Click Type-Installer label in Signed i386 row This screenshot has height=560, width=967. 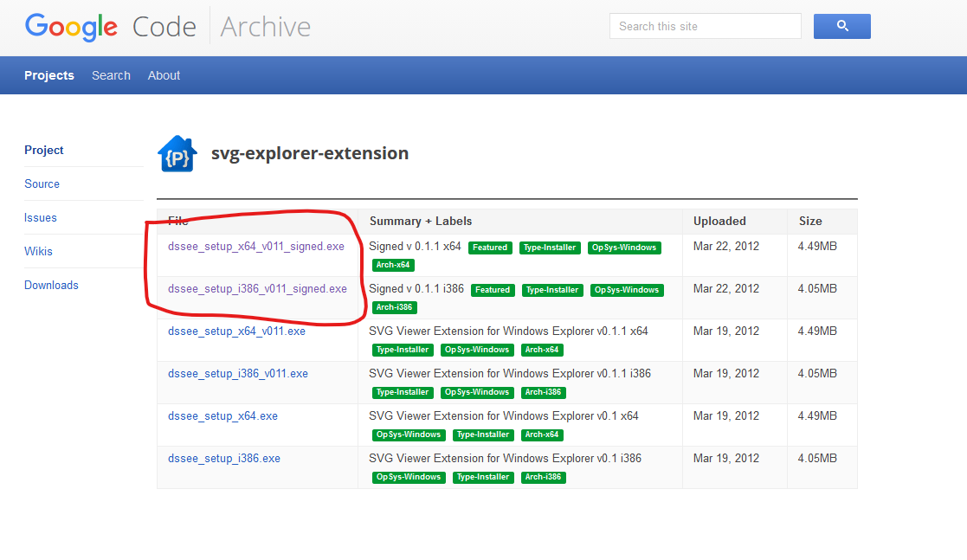click(552, 290)
